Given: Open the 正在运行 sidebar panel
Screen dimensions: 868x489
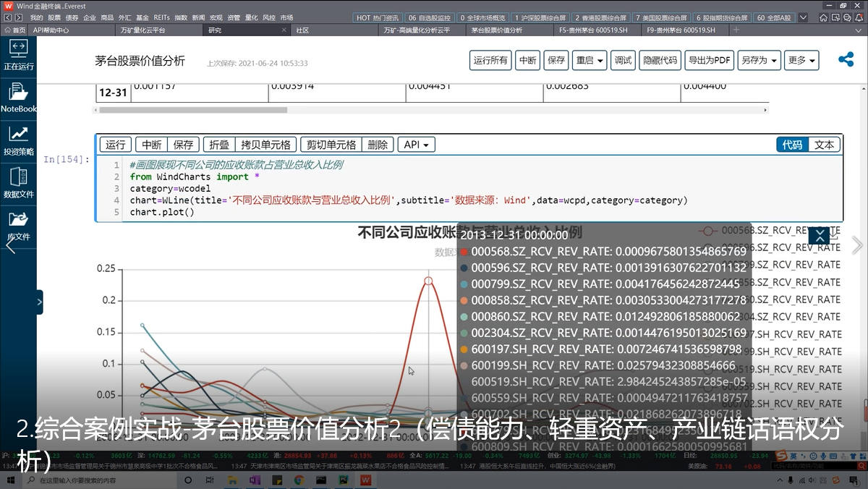Looking at the screenshot, I should coord(18,54).
